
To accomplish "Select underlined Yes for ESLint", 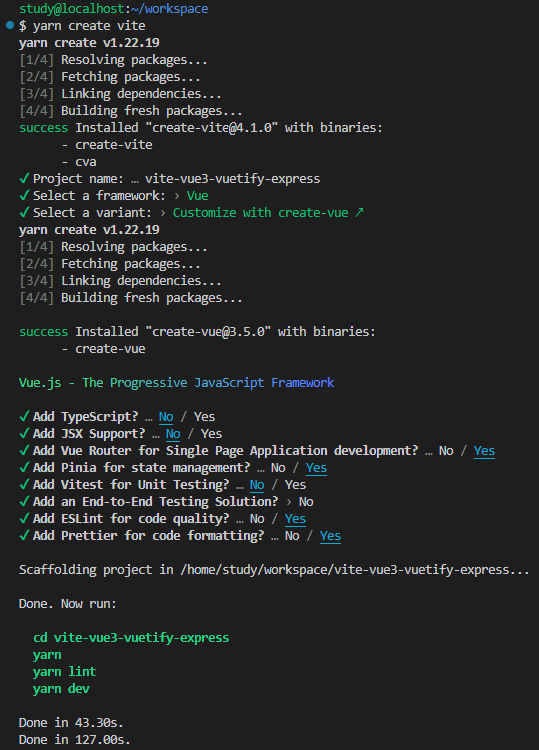I will coord(295,519).
